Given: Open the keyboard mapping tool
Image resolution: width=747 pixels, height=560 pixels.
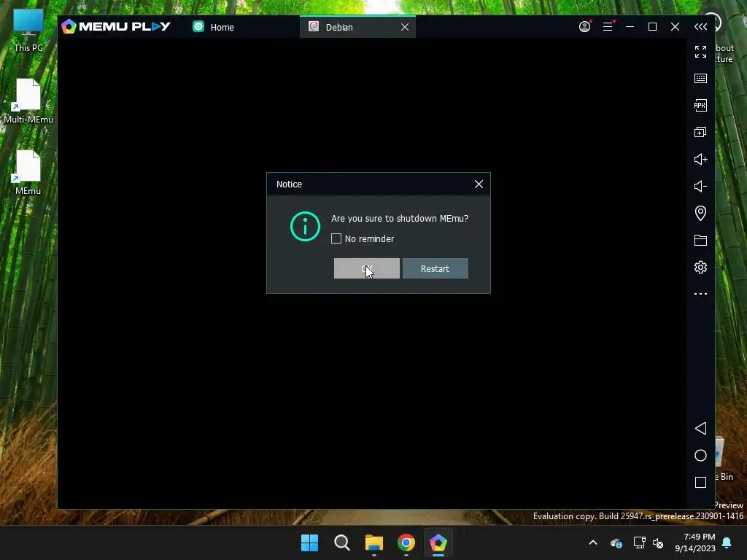Looking at the screenshot, I should [x=700, y=79].
